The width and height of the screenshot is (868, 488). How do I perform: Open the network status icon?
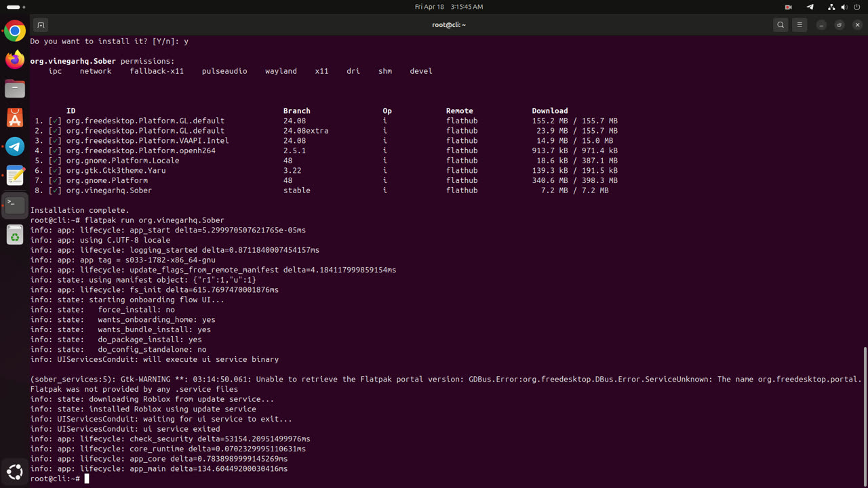pos(831,7)
